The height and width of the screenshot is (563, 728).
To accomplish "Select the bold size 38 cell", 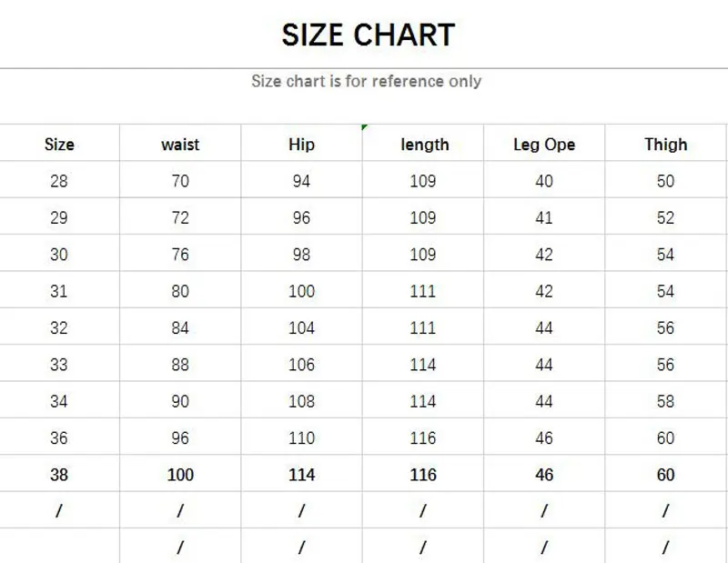I will (59, 475).
